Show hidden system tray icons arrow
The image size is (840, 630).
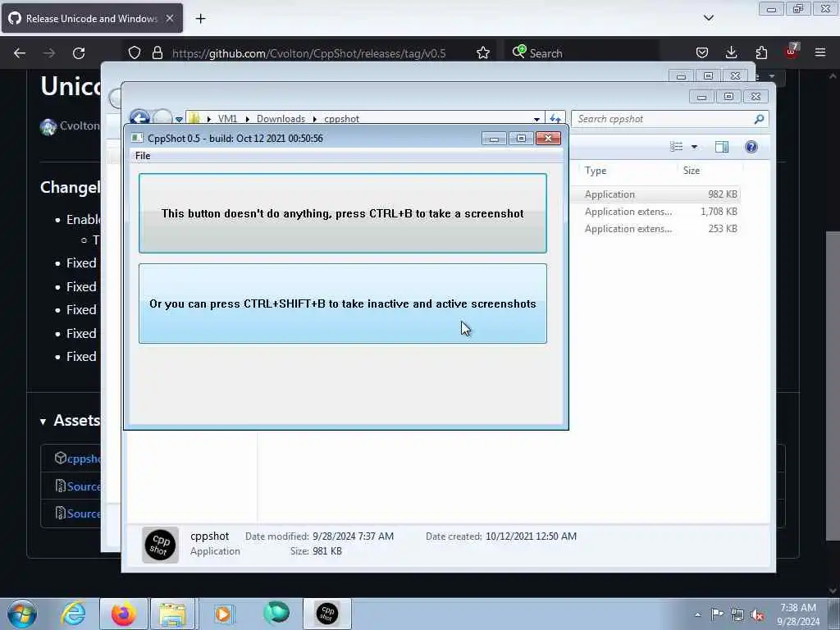(x=697, y=614)
